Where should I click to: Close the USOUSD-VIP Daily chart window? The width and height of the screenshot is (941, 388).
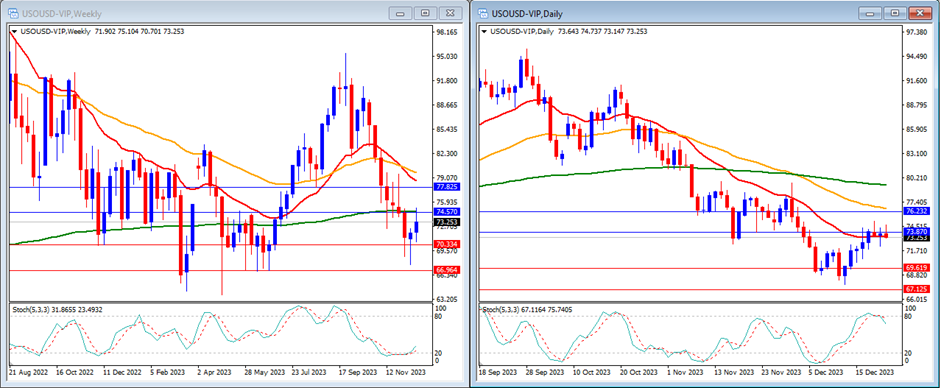pos(919,13)
